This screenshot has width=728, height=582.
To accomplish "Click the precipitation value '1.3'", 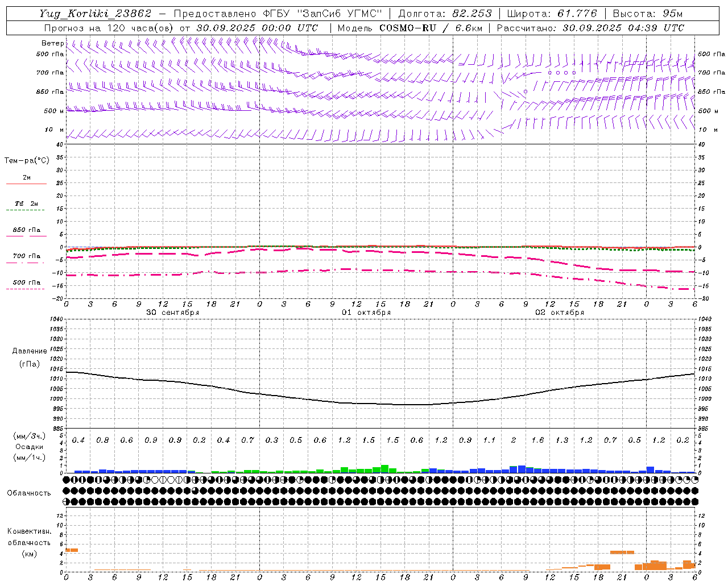I will click(x=562, y=440).
